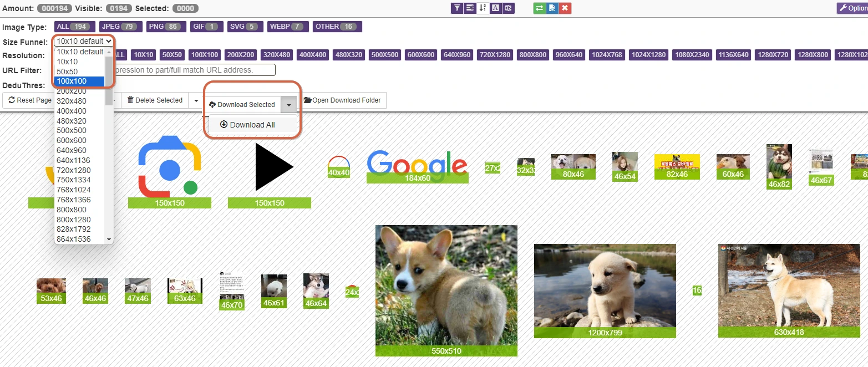This screenshot has height=367, width=868.
Task: Choose 100x100 highlighted size option
Action: pyautogui.click(x=80, y=81)
